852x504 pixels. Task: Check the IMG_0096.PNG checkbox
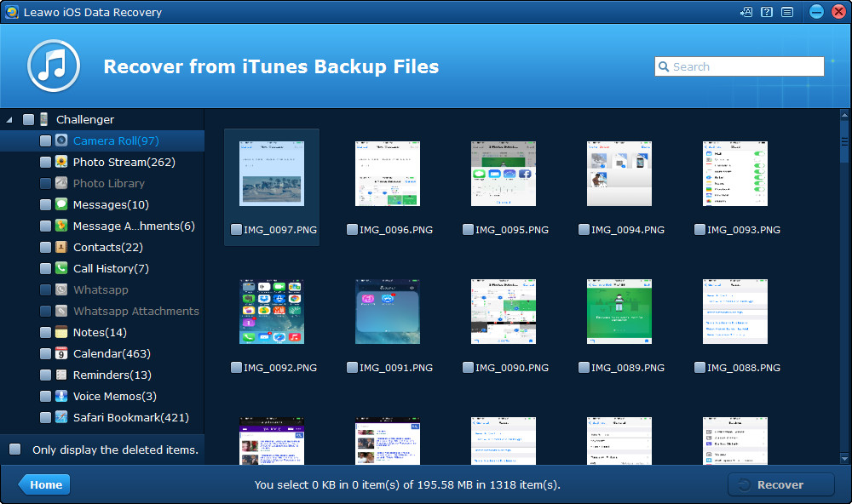(x=353, y=229)
